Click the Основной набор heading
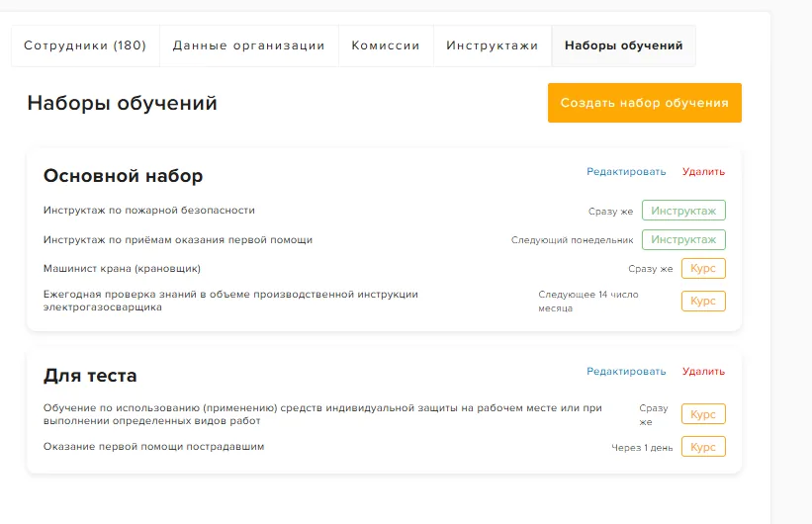 (123, 176)
